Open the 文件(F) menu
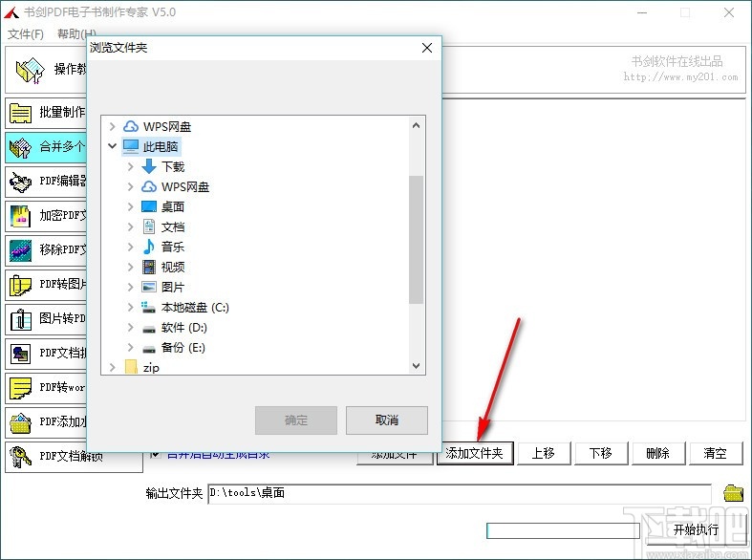Viewport: 752px width, 560px height. (x=26, y=34)
